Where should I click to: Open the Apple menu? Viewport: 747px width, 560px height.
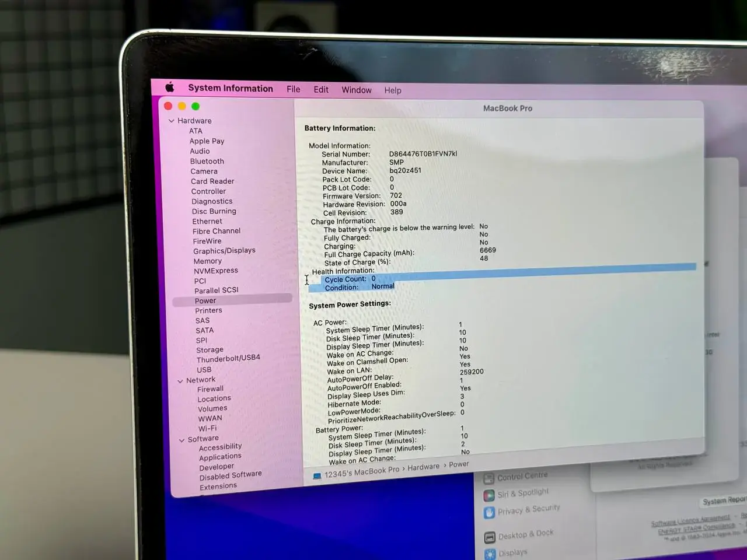pos(170,87)
